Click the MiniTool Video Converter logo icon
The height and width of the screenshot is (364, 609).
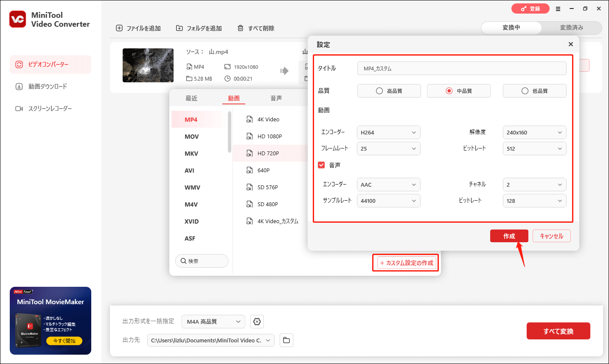18,20
